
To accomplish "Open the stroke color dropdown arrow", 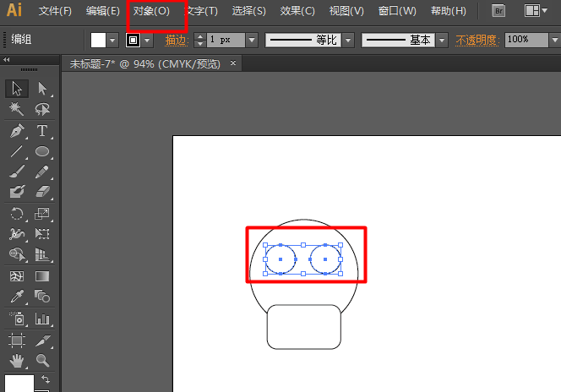I will [x=147, y=40].
